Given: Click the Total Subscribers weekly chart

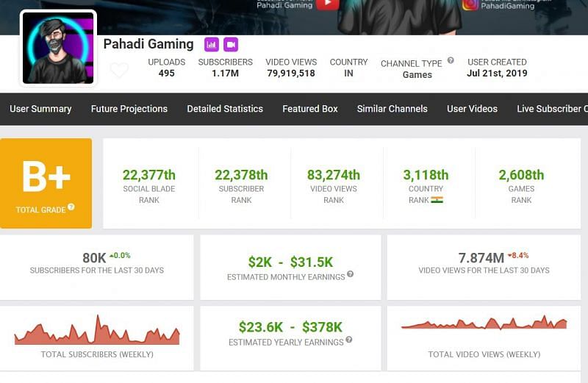Looking at the screenshot, I should pos(97,332).
